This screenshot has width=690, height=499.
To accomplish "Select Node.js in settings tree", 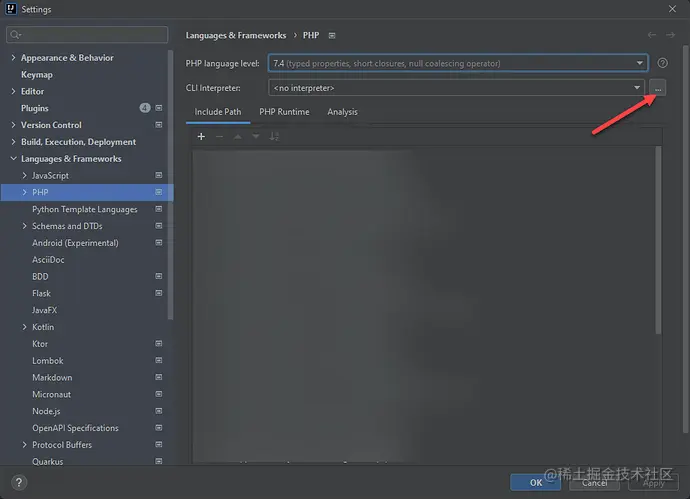I will pyautogui.click(x=46, y=411).
